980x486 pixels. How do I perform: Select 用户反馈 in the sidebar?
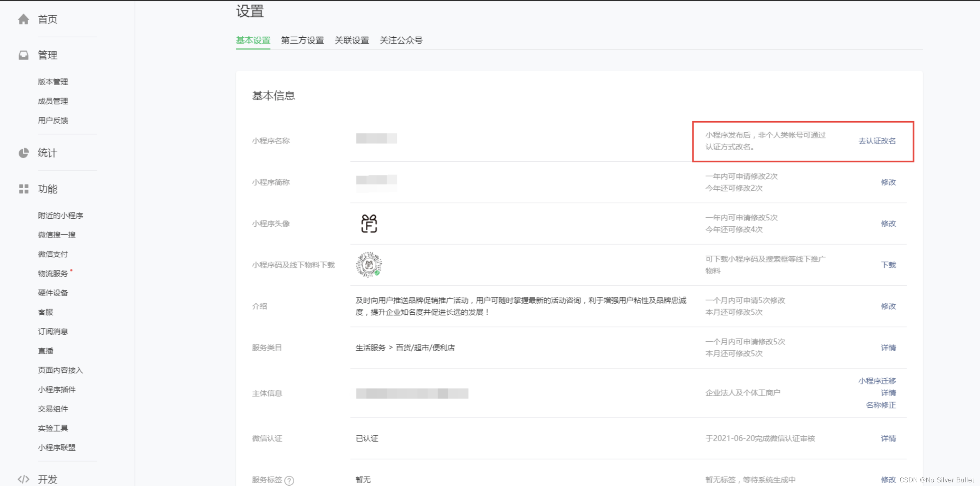click(53, 121)
